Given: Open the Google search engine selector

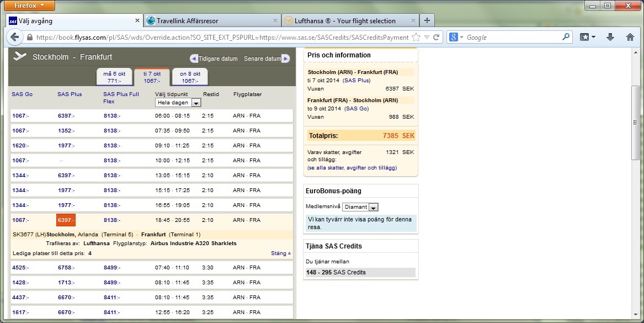Looking at the screenshot, I should (456, 38).
